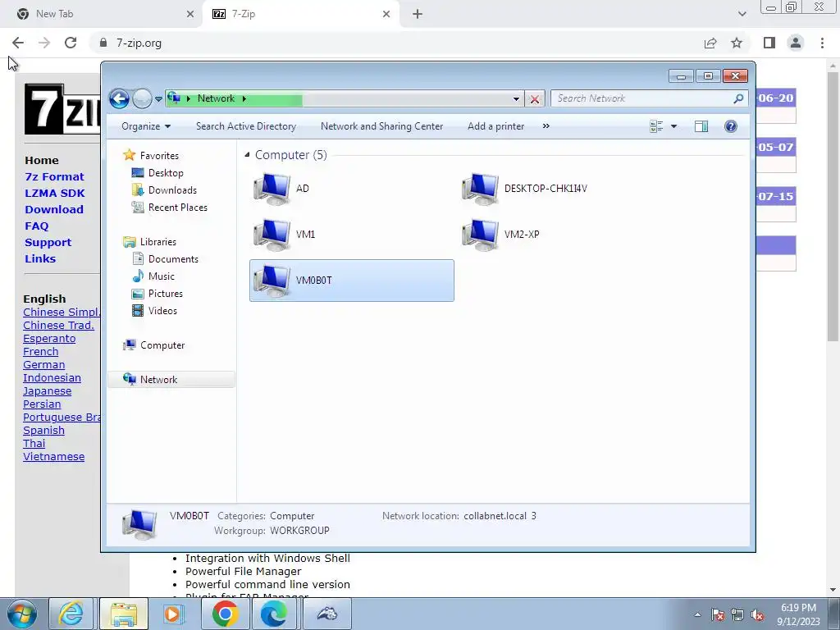Bookmark this page with star icon
The width and height of the screenshot is (840, 630).
(737, 43)
